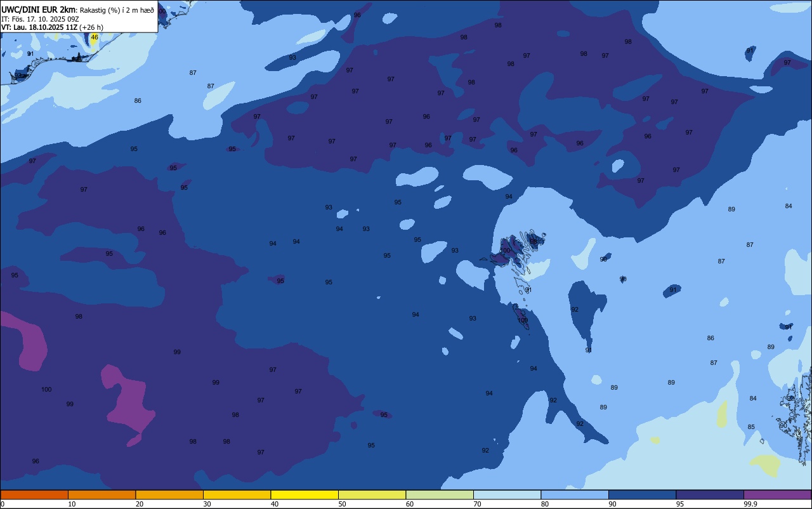Pick the 70–80 lightest blue legend swatch
This screenshot has width=812, height=509.
[x=507, y=494]
